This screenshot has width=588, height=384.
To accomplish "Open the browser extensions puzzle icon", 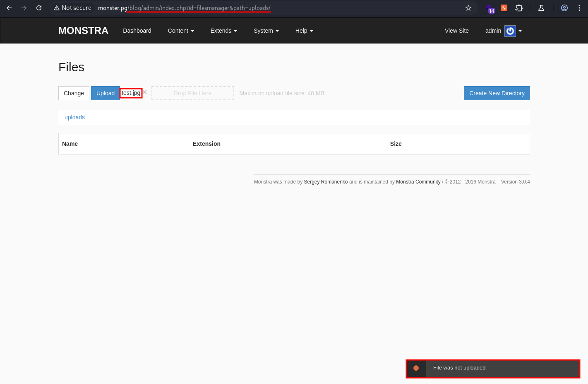I will 519,8.
